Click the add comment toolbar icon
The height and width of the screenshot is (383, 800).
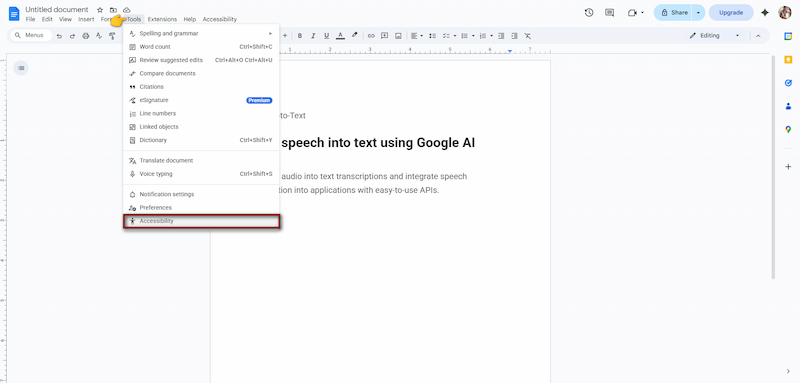tap(385, 36)
